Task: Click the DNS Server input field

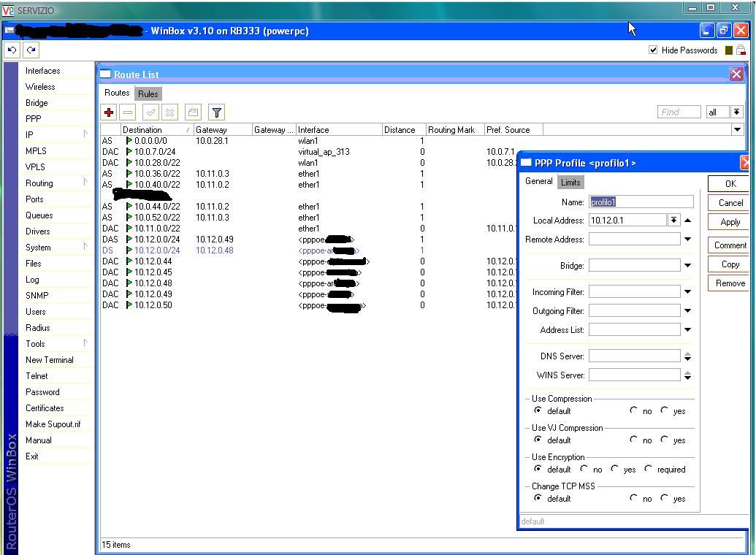Action: (x=635, y=356)
